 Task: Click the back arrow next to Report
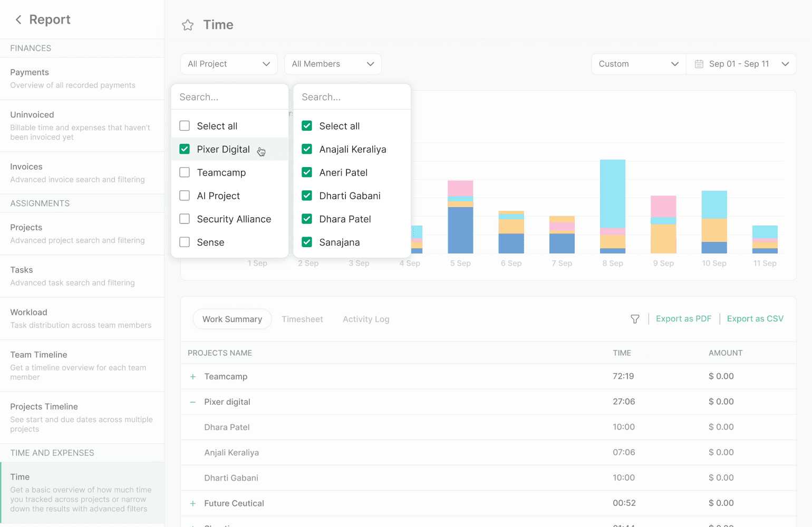coord(18,19)
